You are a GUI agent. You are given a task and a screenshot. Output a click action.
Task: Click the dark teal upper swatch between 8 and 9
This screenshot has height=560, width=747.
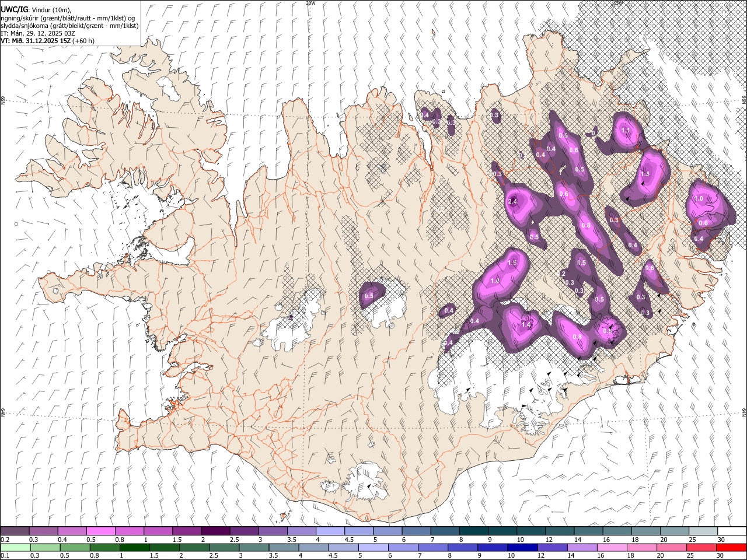click(473, 531)
